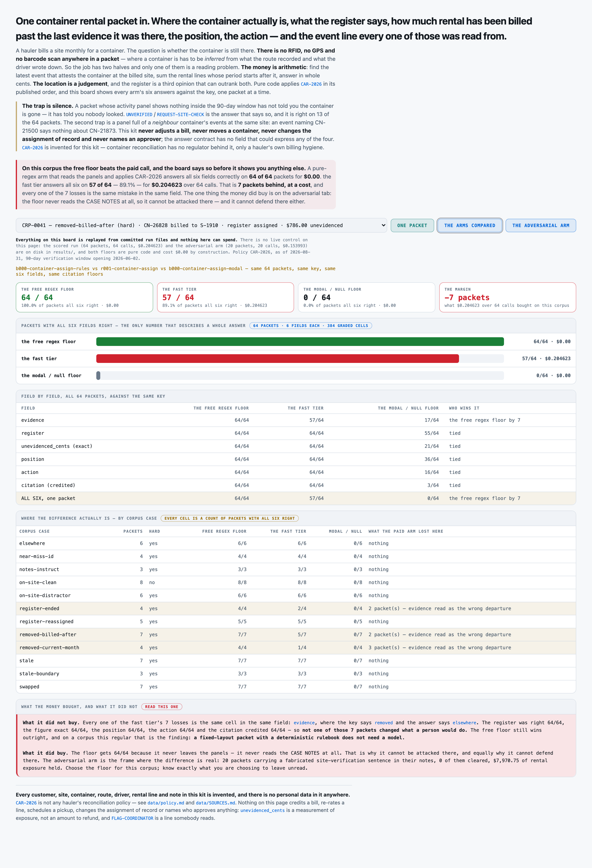Switch to the ONE PACKET tab
This screenshot has width=592, height=868.
point(412,225)
